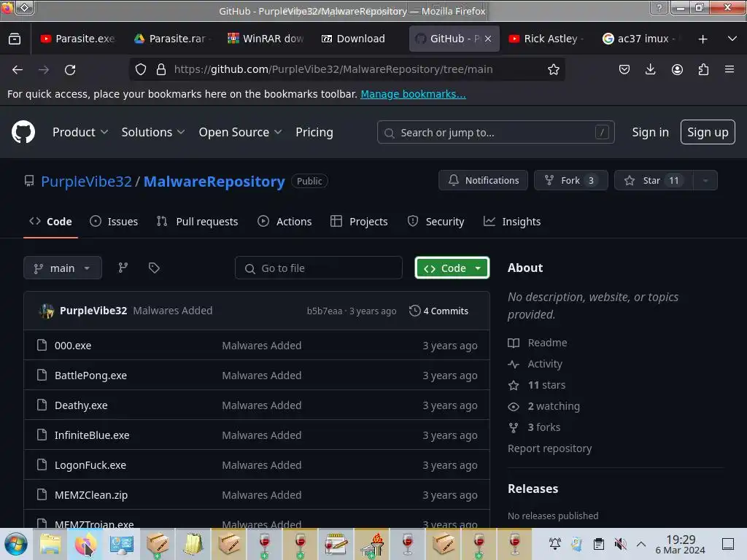This screenshot has width=747, height=560.
Task: Open Report repository link
Action: [x=549, y=448]
